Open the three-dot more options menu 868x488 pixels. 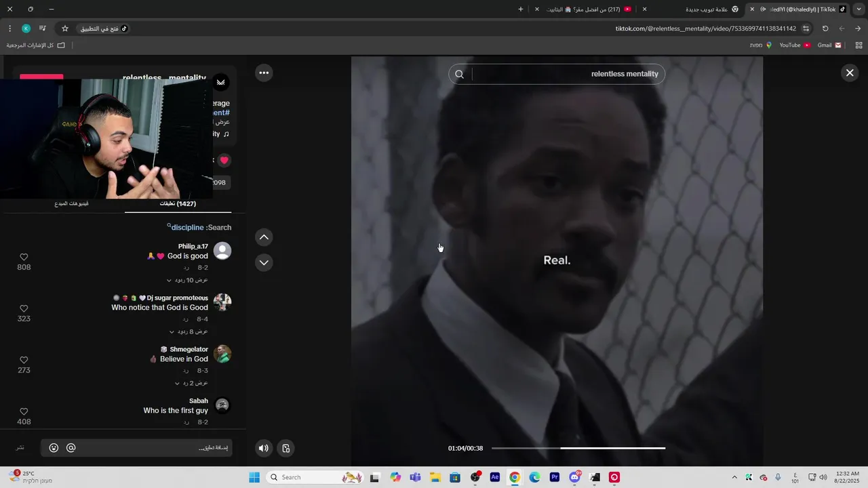(264, 73)
